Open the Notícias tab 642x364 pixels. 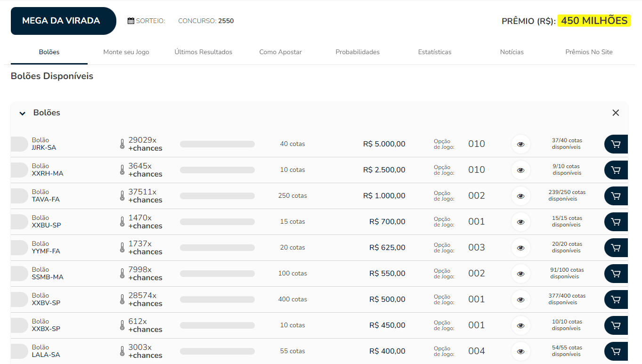click(512, 52)
